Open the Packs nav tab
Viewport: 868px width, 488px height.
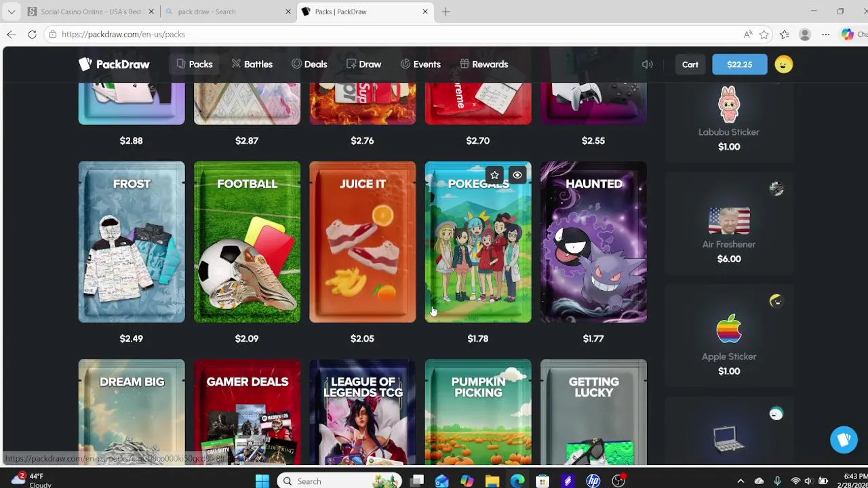[x=195, y=64]
